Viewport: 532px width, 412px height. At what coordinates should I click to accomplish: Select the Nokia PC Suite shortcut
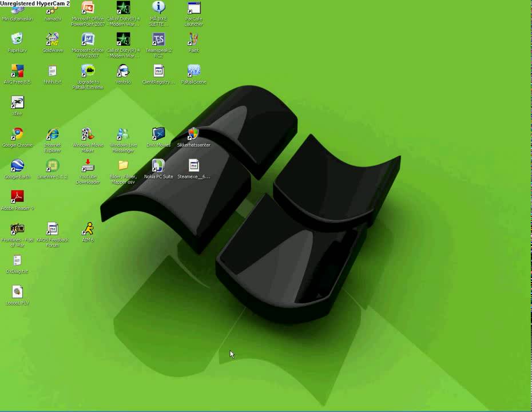(x=158, y=166)
